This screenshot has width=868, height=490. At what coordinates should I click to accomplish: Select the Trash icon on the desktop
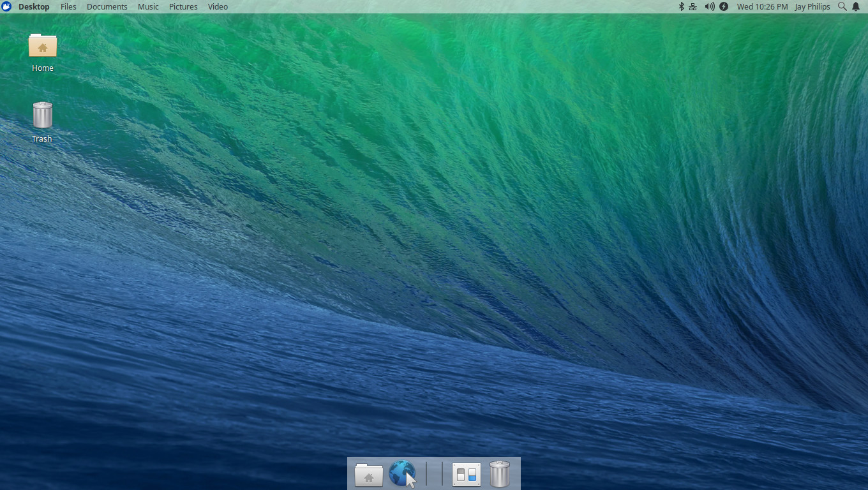(x=42, y=115)
